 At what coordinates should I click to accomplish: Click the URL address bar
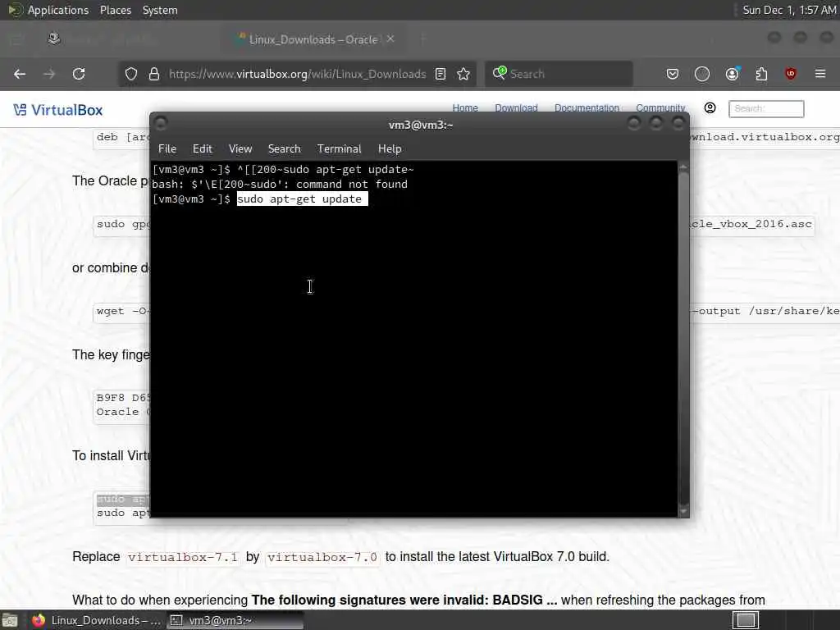297,74
